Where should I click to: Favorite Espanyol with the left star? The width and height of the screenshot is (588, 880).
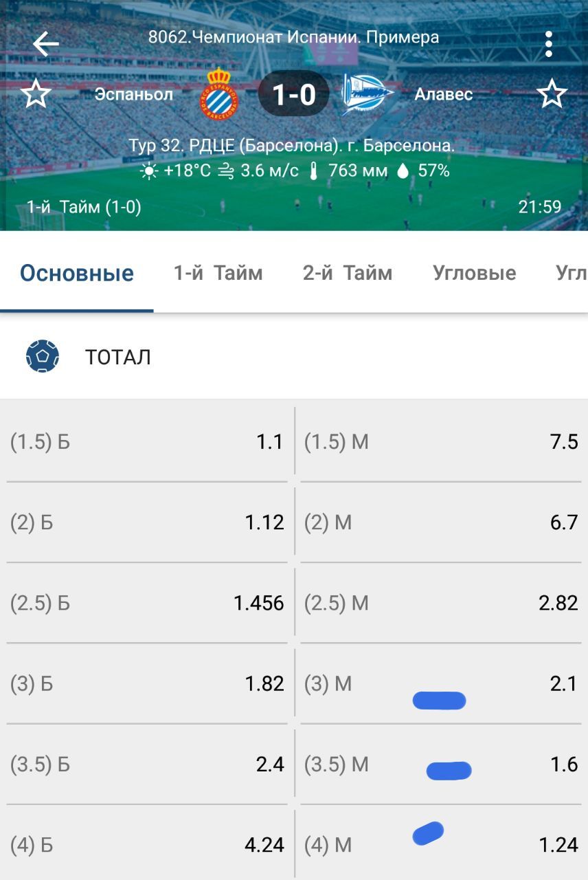pyautogui.click(x=36, y=94)
